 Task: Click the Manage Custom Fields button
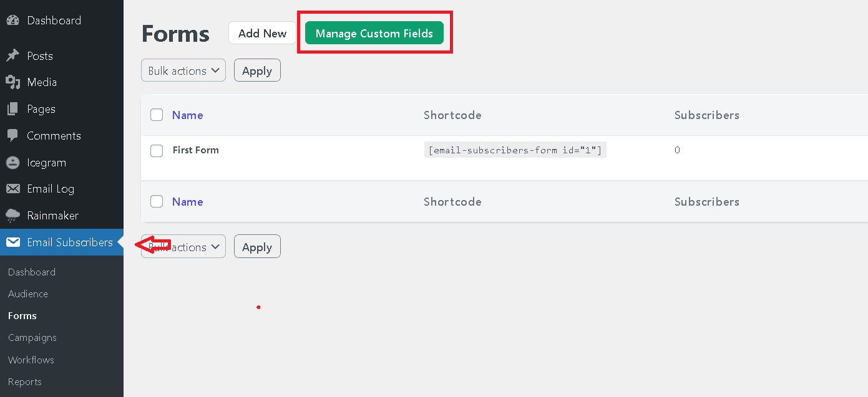click(x=374, y=34)
